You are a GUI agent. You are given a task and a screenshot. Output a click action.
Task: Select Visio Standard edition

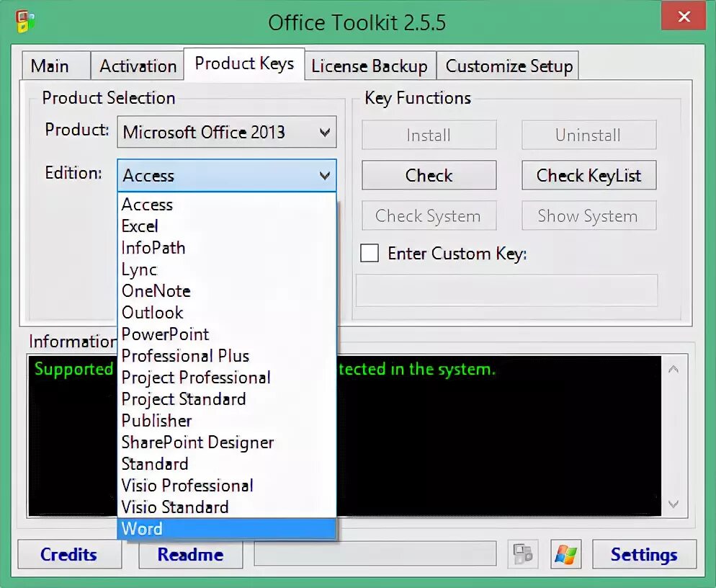point(227,507)
